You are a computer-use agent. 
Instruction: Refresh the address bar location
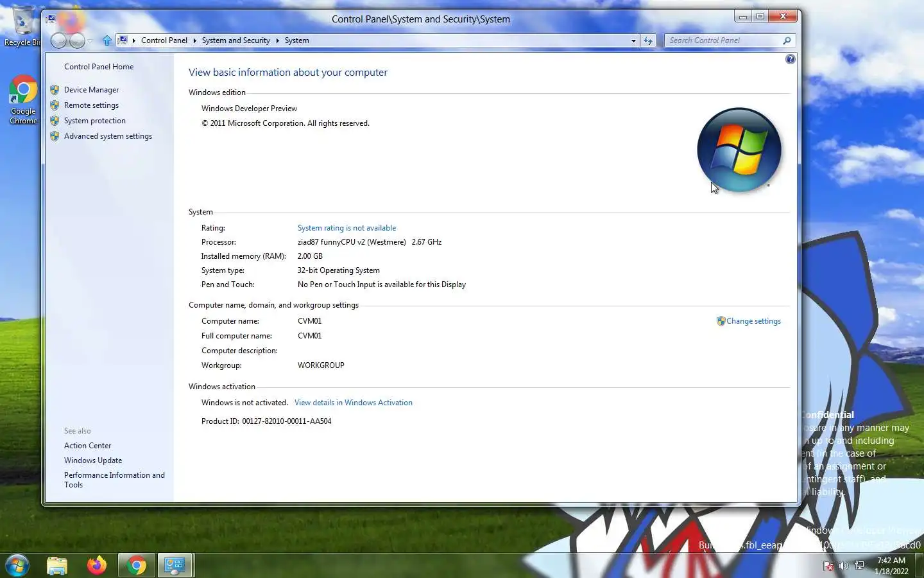pyautogui.click(x=648, y=40)
